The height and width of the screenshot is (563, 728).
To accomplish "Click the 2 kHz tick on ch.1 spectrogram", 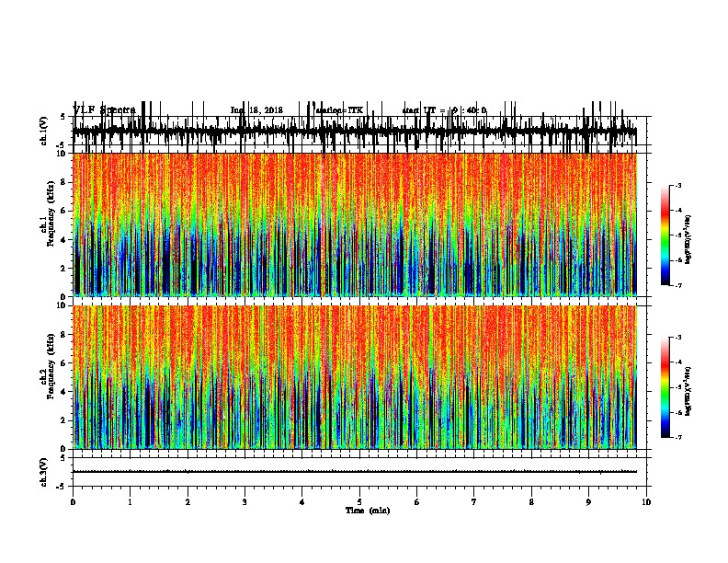I will click(63, 268).
